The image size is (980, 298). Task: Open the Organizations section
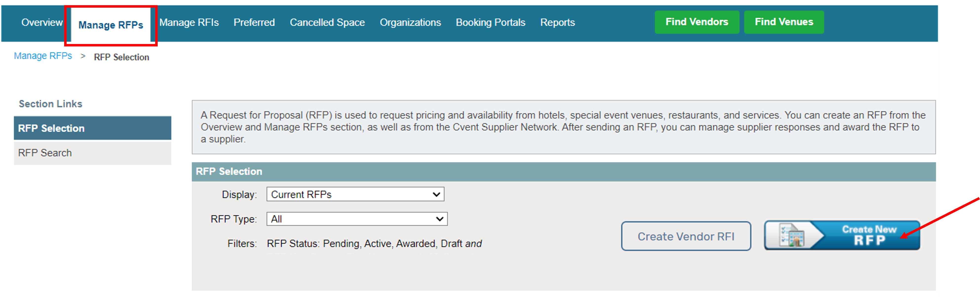click(410, 22)
